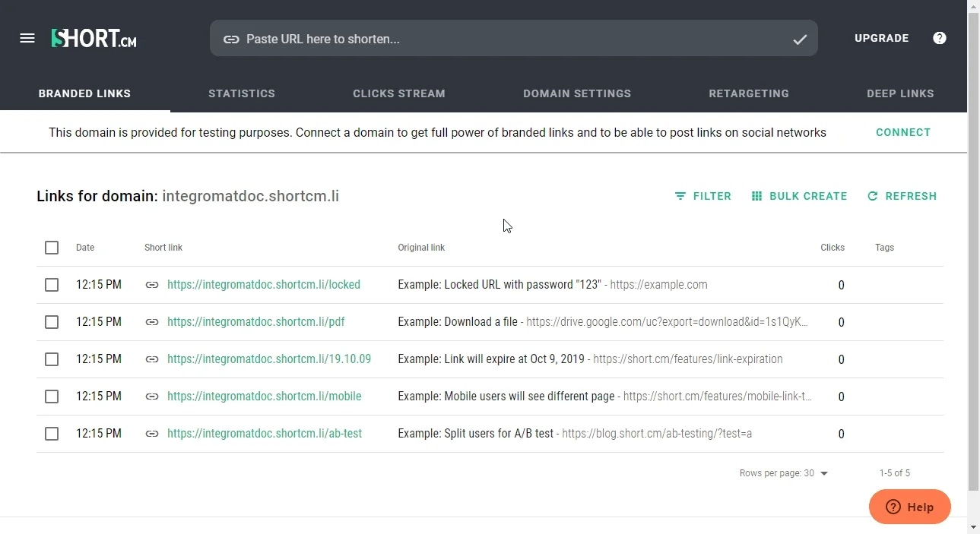Click the orange Help chat button
The image size is (980, 534).
tap(910, 507)
